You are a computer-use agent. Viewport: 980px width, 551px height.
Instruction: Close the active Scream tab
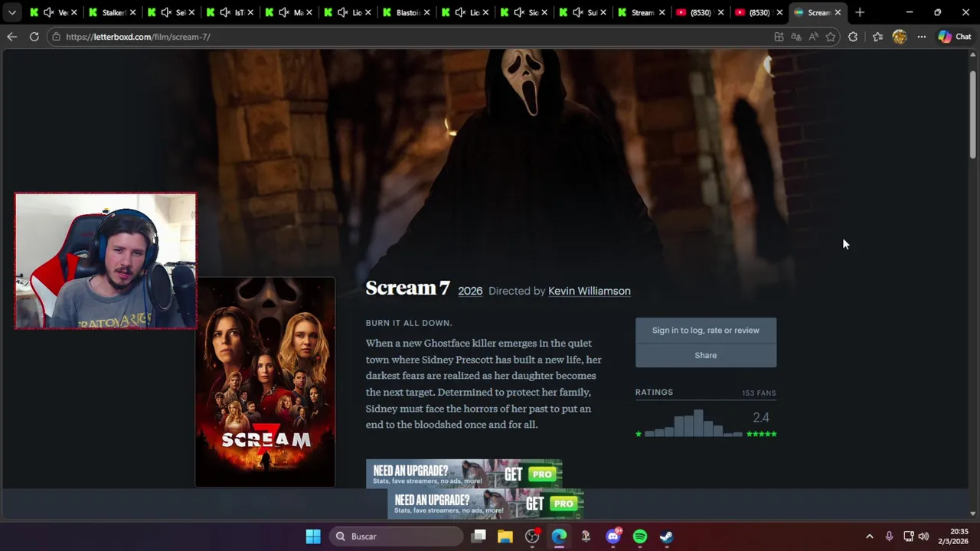838,12
